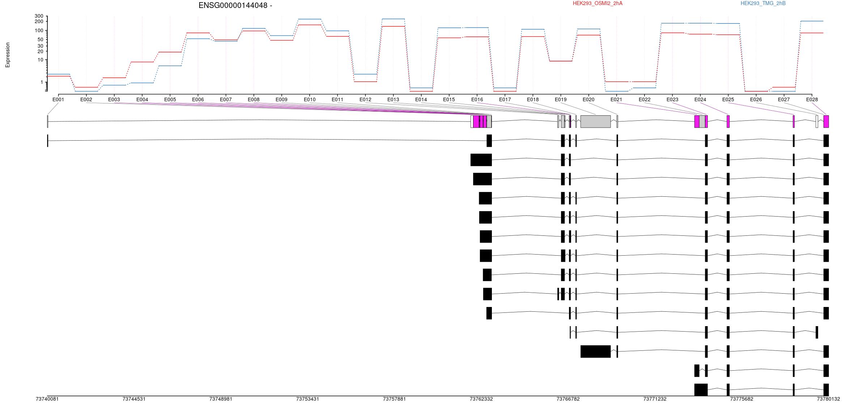Pick exon label E014
This screenshot has width=868, height=405.
point(421,99)
